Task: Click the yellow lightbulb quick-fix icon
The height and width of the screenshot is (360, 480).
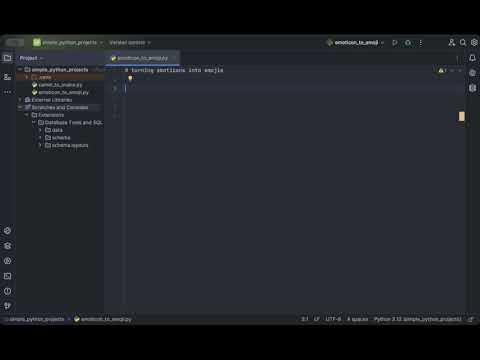Action: coord(130,78)
